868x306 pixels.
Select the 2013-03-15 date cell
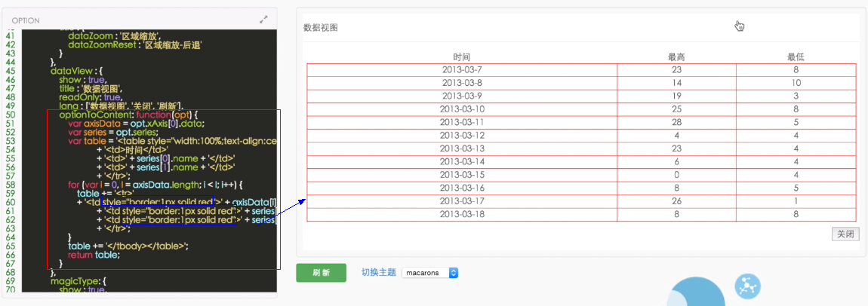click(462, 175)
